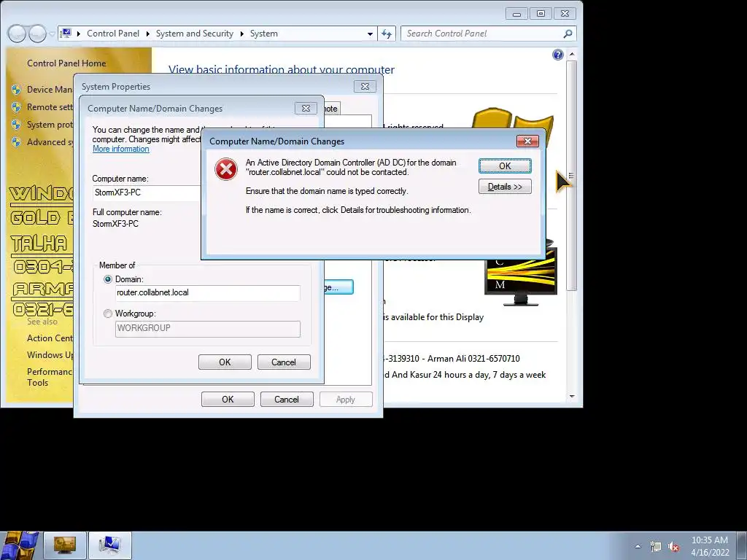Open recent pages dropdown arrow

click(52, 34)
